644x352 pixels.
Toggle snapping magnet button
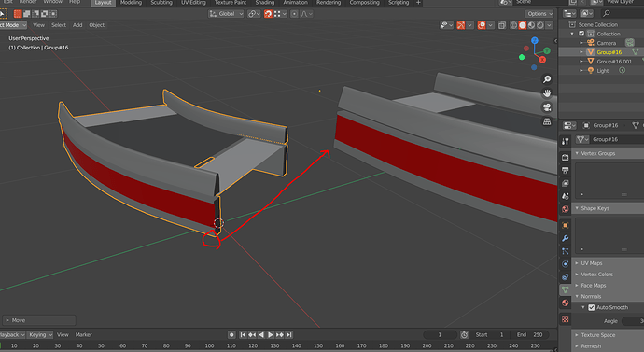tap(268, 14)
